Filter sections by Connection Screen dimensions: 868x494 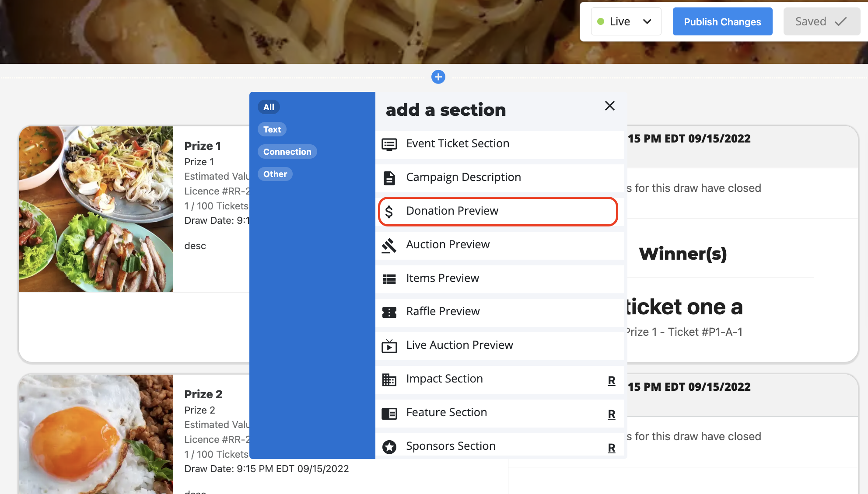point(287,152)
